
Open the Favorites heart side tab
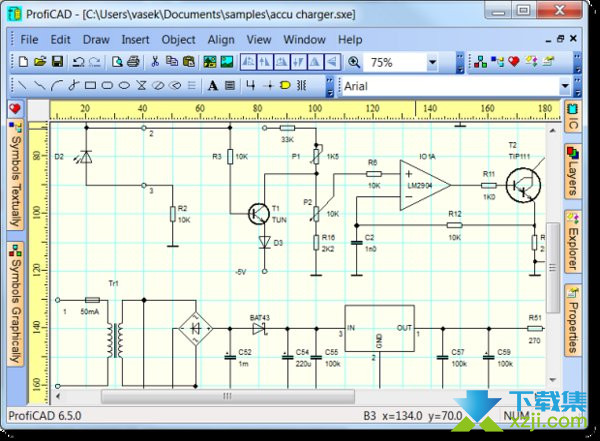tap(15, 109)
